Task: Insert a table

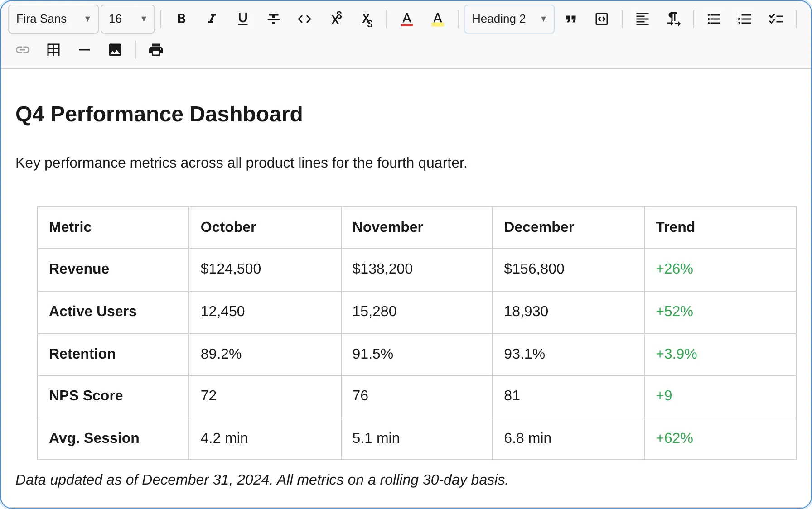Action: click(x=53, y=50)
